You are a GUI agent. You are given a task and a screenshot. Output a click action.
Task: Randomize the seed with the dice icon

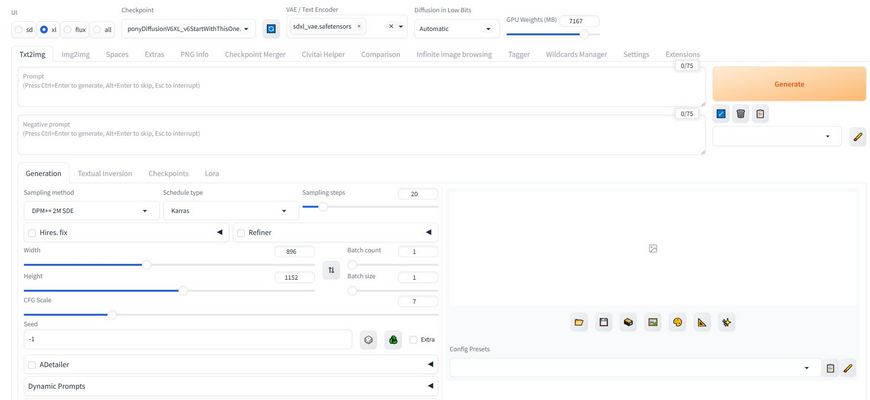point(368,340)
